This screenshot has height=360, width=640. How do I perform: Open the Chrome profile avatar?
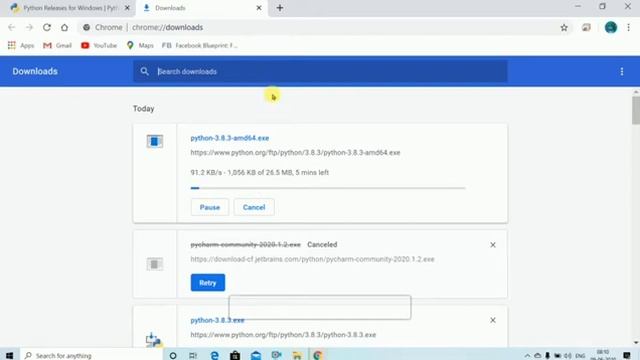tap(611, 27)
